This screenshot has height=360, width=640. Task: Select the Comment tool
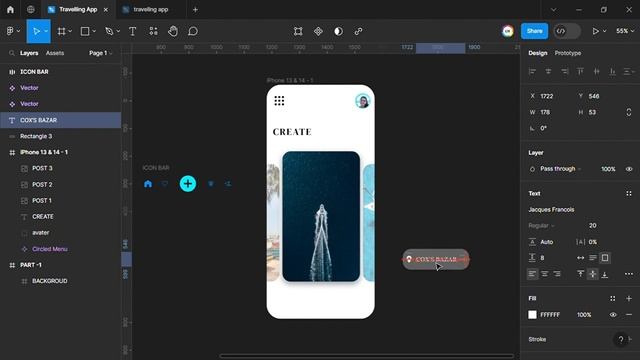click(193, 31)
